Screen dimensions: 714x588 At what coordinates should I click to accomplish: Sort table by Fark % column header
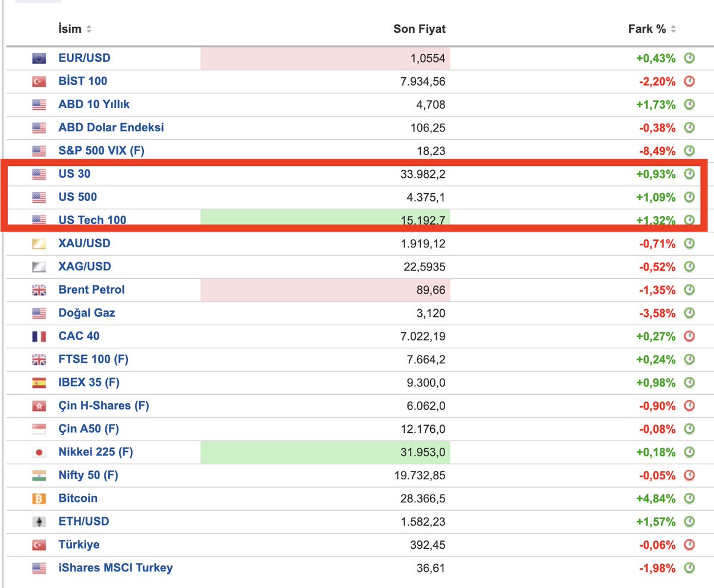tap(652, 29)
